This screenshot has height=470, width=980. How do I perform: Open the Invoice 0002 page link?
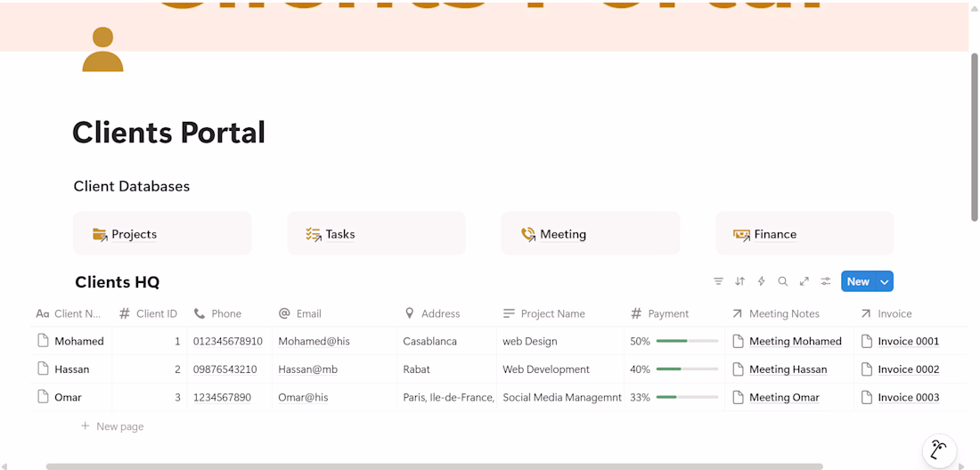click(x=908, y=369)
